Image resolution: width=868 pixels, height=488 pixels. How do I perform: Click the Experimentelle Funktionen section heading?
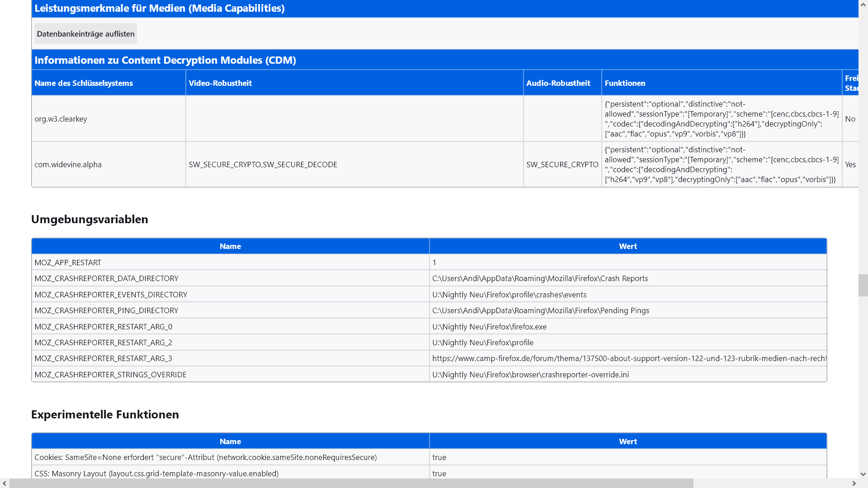pyautogui.click(x=105, y=414)
